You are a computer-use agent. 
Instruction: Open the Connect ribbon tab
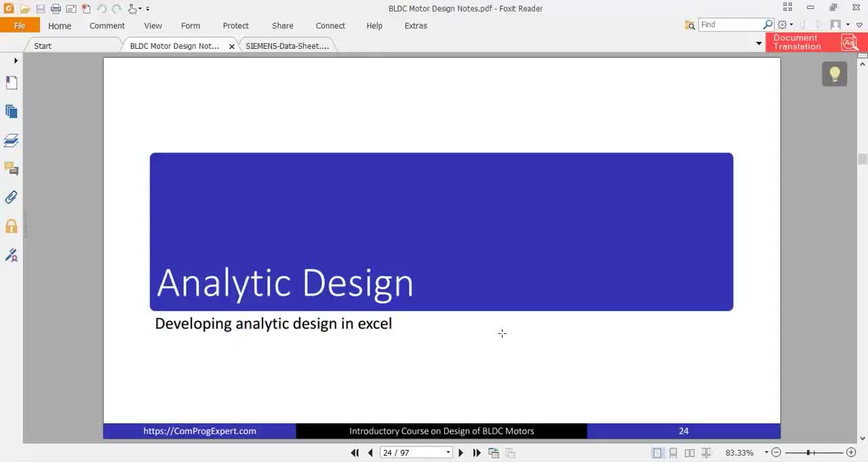tap(330, 26)
